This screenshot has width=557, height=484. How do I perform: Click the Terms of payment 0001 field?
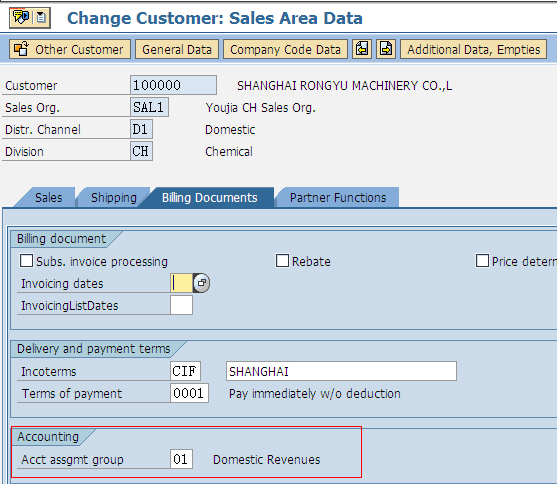click(189, 393)
